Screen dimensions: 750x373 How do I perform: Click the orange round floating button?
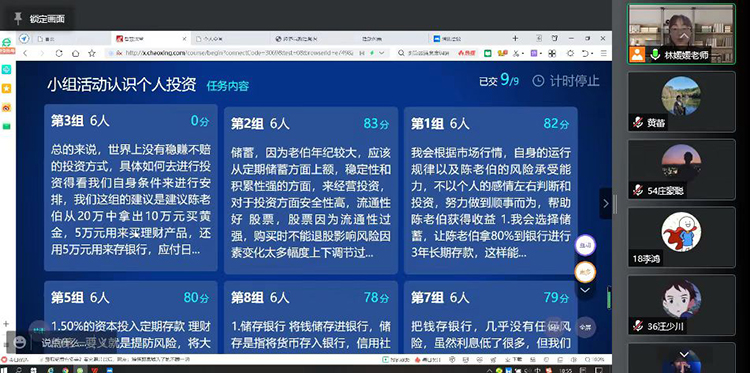(585, 272)
